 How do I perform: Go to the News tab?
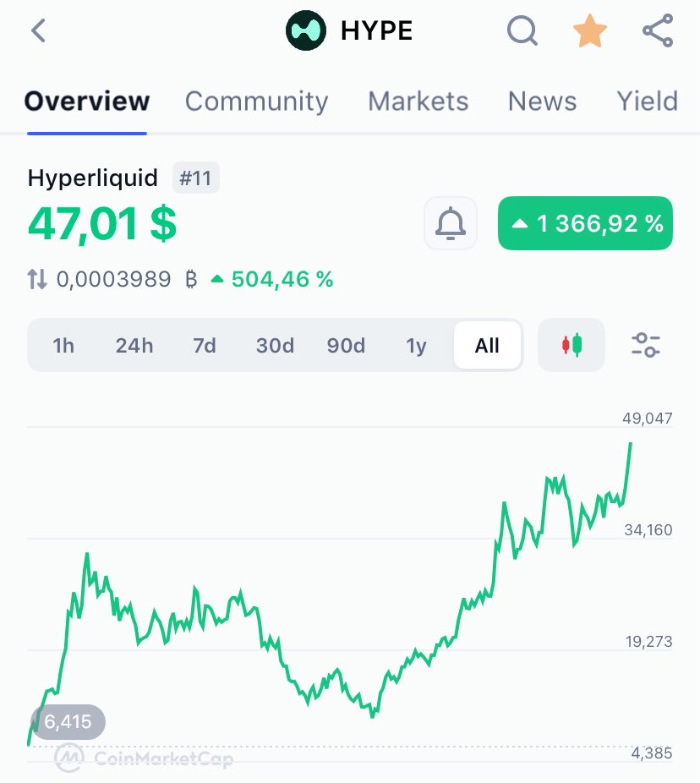pos(542,101)
